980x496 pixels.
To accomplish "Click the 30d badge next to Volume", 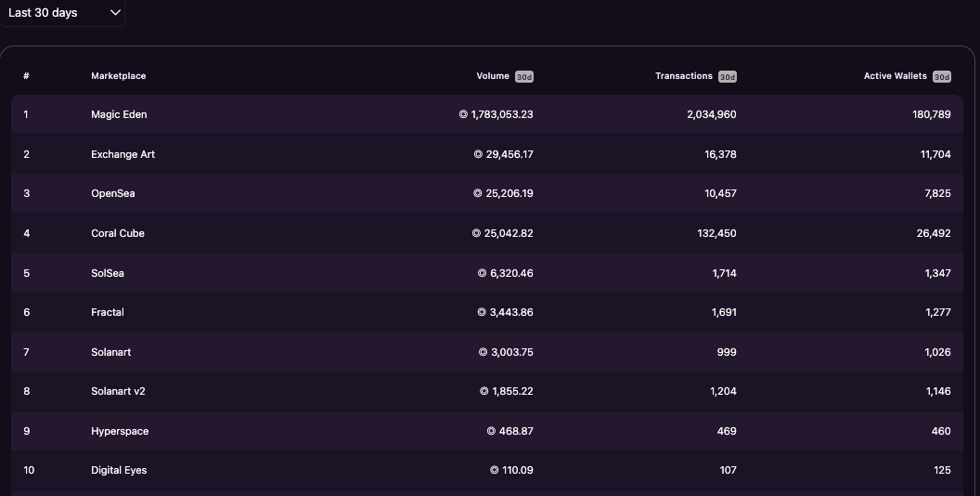I will (523, 77).
